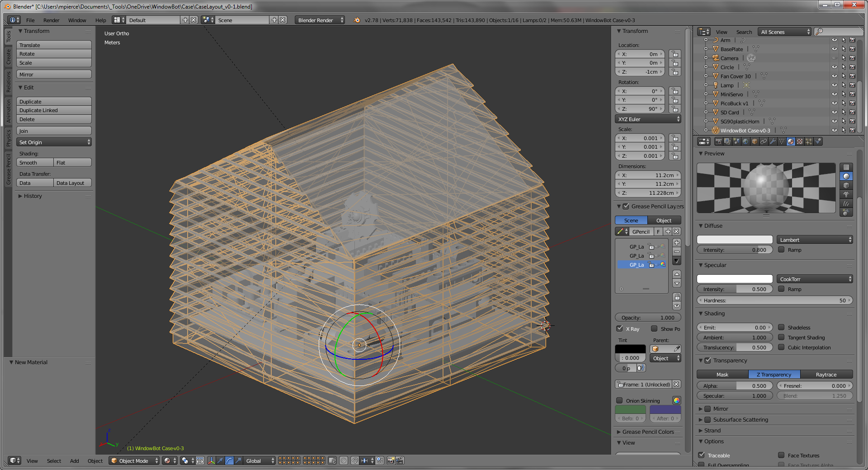The width and height of the screenshot is (868, 470).
Task: Toggle the 3D manipulator axes icon
Action: 211,461
